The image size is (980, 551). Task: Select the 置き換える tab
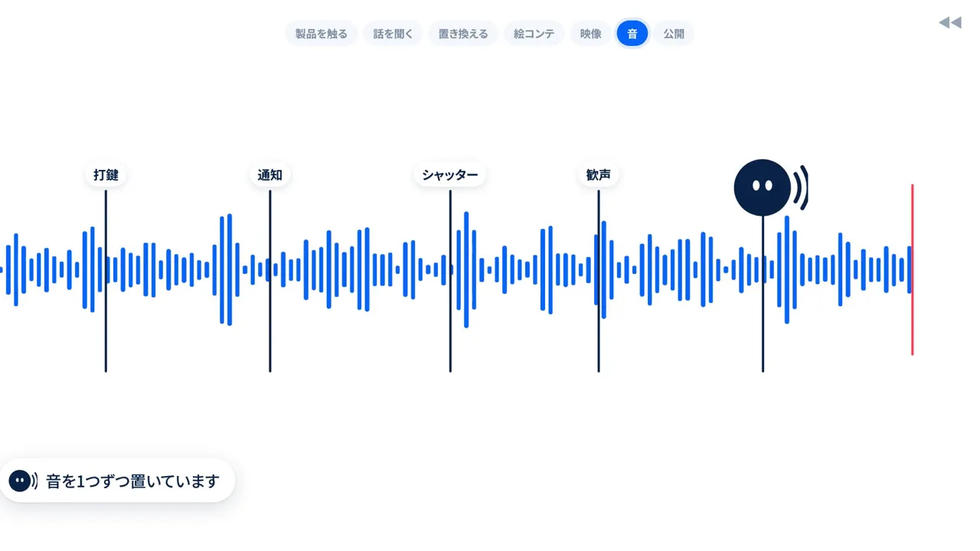(463, 34)
